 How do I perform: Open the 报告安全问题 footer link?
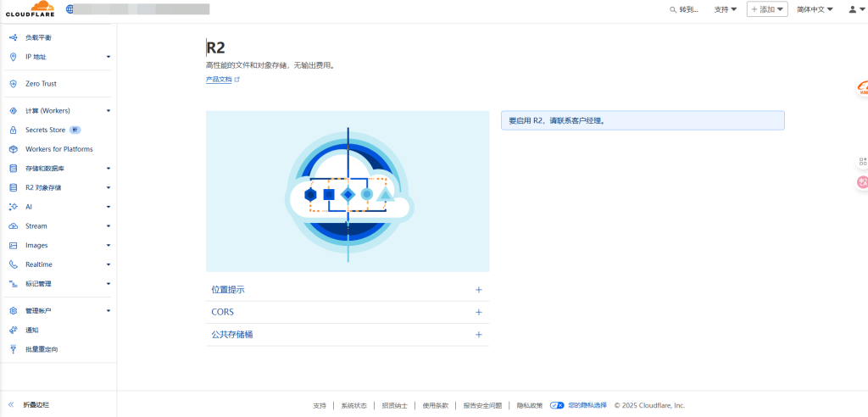click(x=482, y=405)
